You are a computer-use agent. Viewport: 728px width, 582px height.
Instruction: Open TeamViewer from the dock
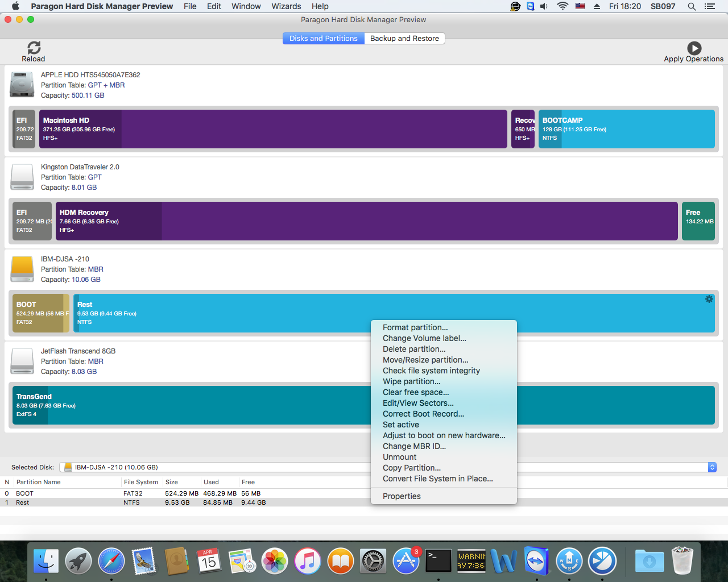coord(537,562)
